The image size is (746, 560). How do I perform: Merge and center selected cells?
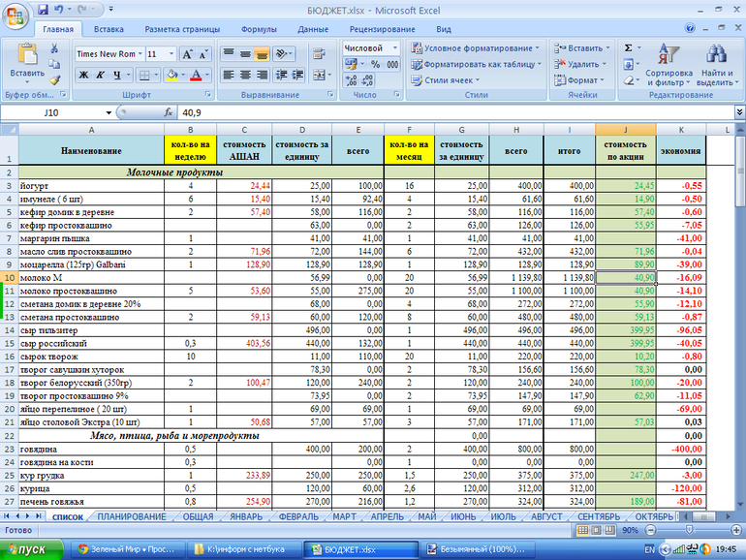(320, 75)
